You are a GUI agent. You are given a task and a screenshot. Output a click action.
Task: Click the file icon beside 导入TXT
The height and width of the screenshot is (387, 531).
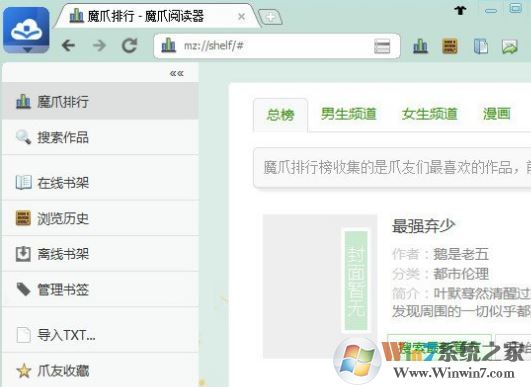click(23, 335)
